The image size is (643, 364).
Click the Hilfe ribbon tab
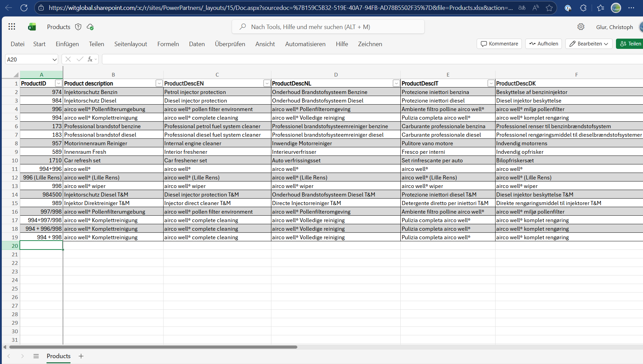342,44
